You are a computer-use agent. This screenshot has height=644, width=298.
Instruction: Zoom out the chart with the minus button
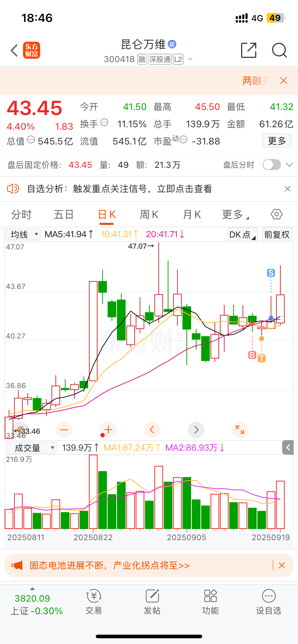pyautogui.click(x=64, y=429)
